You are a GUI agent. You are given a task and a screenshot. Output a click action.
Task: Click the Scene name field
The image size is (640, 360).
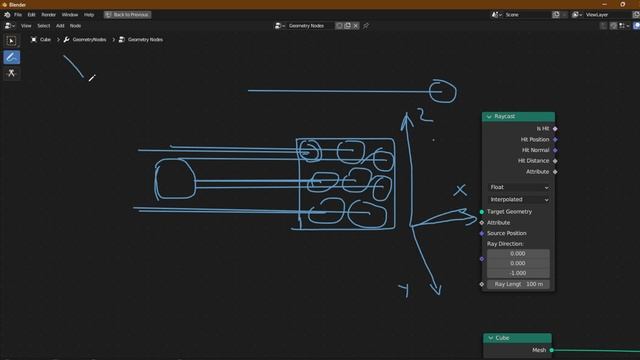[x=527, y=15]
